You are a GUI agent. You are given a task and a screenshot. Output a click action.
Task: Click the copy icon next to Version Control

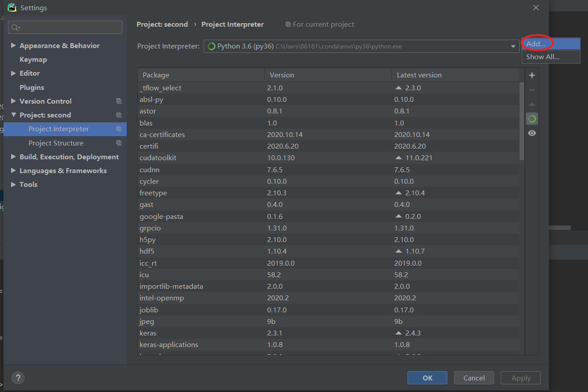click(x=119, y=101)
